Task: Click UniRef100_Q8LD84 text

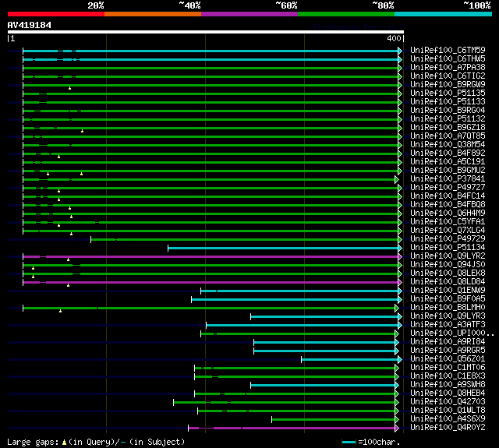Action: pyautogui.click(x=448, y=282)
